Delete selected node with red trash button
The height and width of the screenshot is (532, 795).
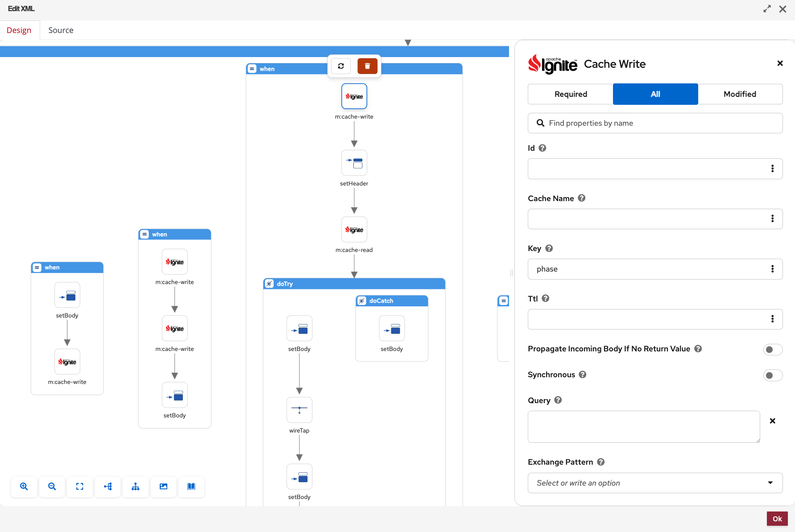pos(368,66)
